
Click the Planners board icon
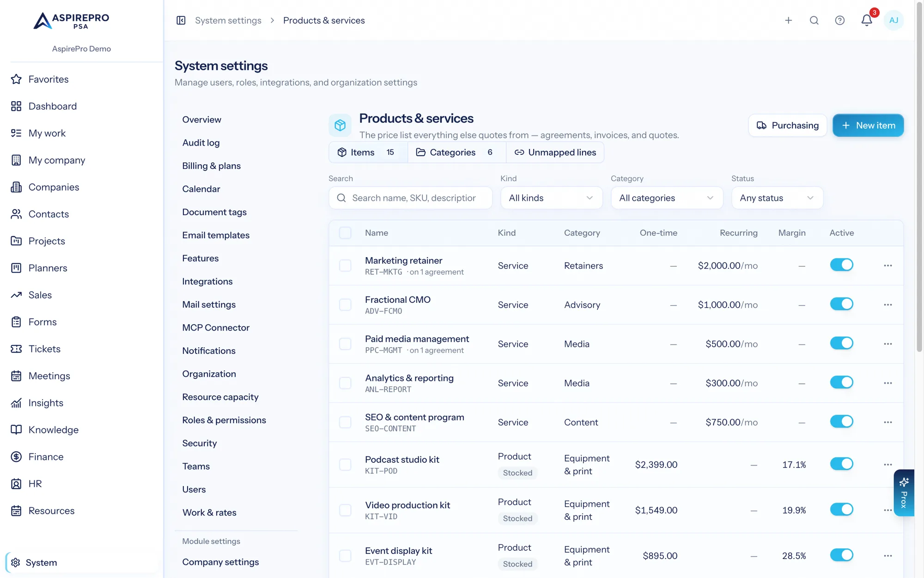pos(16,268)
